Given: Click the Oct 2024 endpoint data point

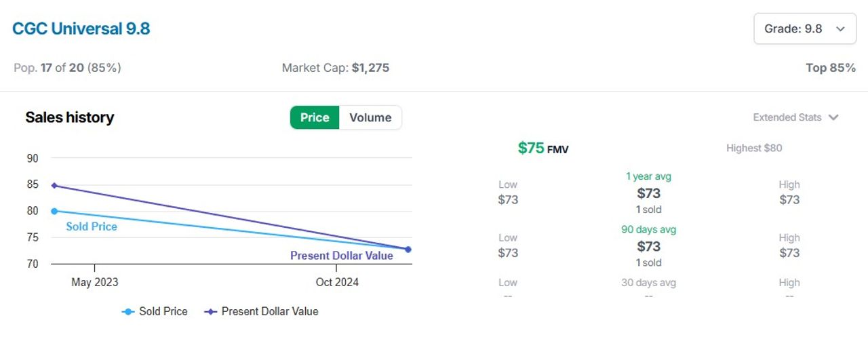Looking at the screenshot, I should (x=408, y=250).
